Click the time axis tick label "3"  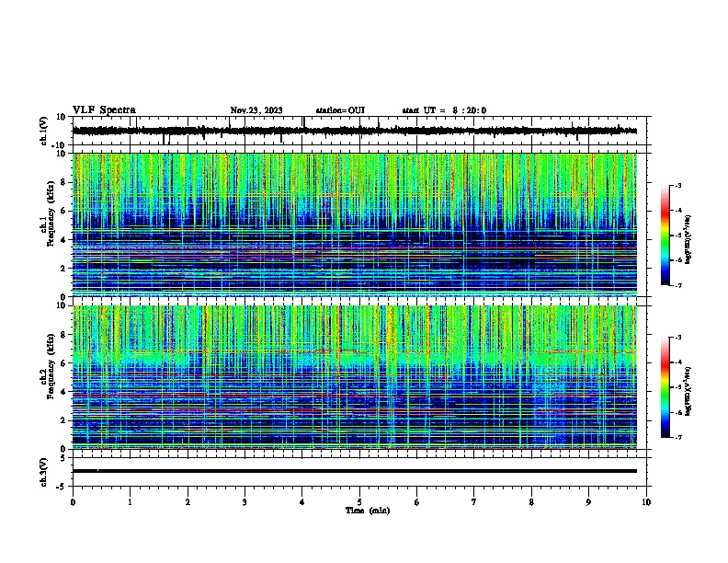pos(245,502)
